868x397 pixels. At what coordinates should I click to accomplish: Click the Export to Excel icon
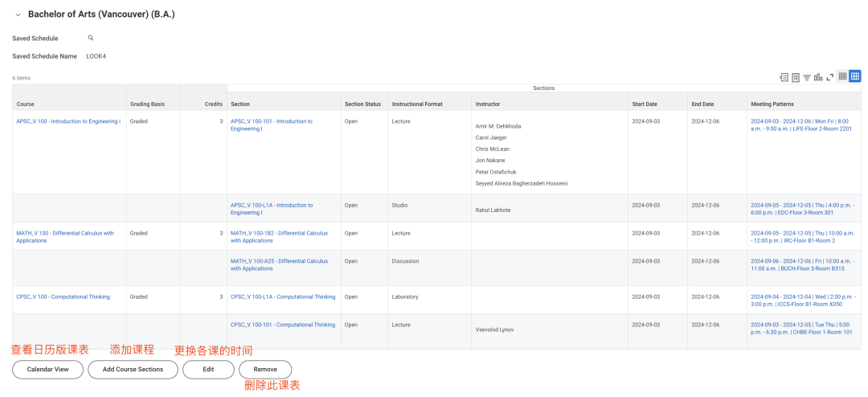coord(784,77)
